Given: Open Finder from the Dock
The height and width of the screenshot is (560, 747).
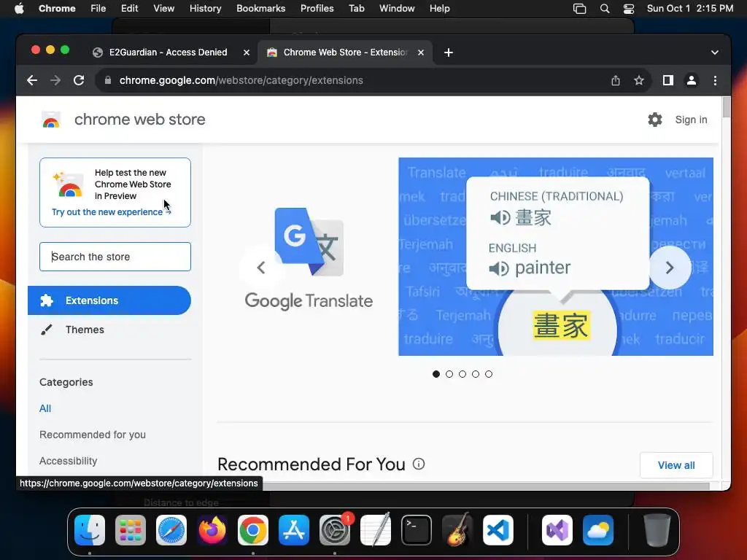Looking at the screenshot, I should coord(90,530).
